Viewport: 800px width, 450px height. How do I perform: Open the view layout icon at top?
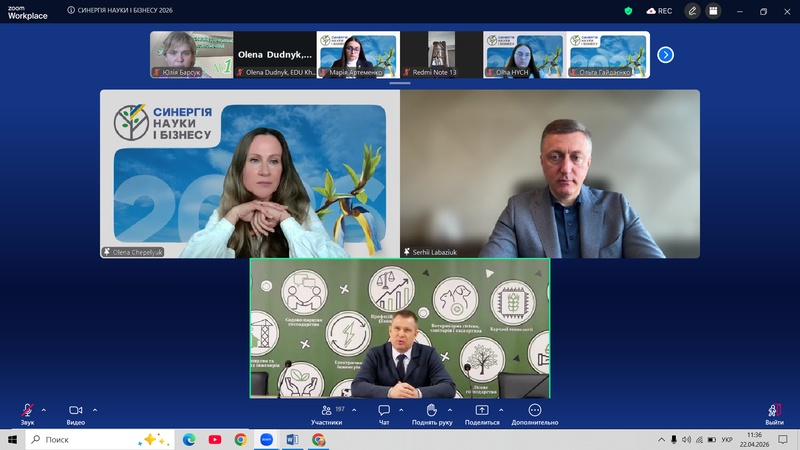[x=713, y=11]
